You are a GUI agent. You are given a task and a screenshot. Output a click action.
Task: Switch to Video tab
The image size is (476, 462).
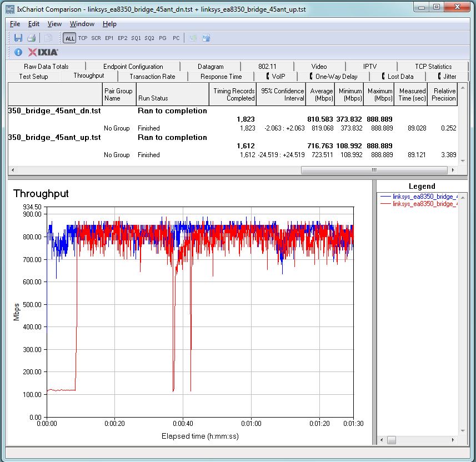pyautogui.click(x=319, y=67)
